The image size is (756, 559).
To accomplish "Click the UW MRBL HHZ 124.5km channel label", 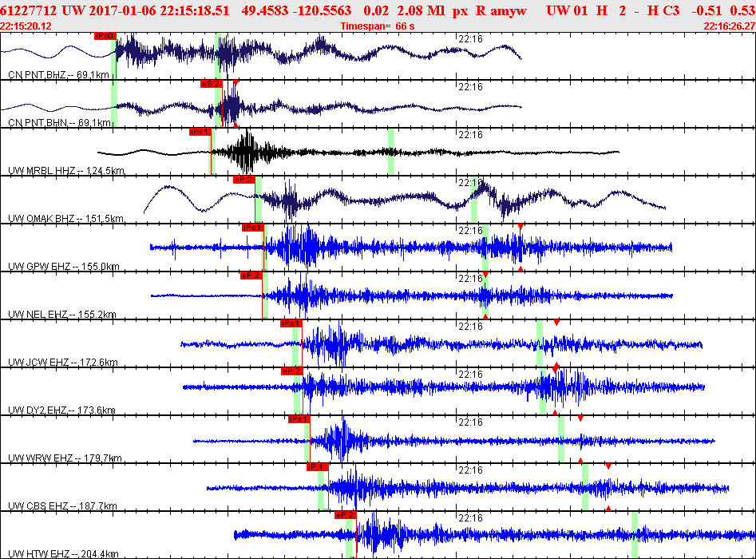I will (66, 171).
